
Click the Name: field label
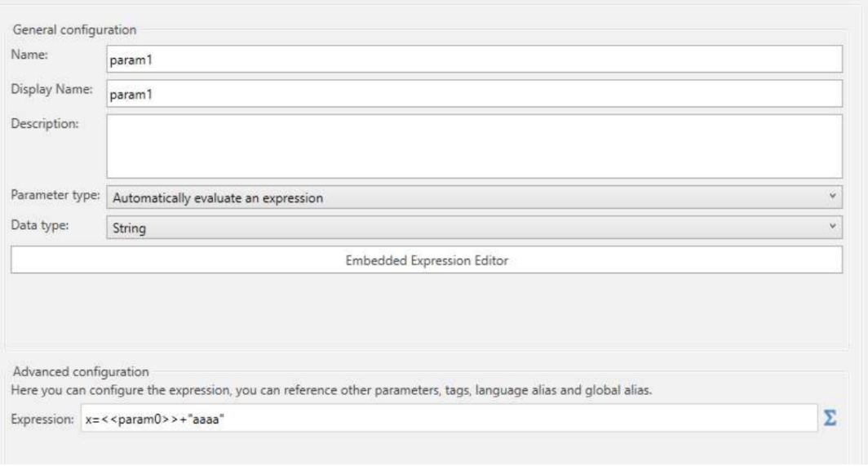coord(29,55)
